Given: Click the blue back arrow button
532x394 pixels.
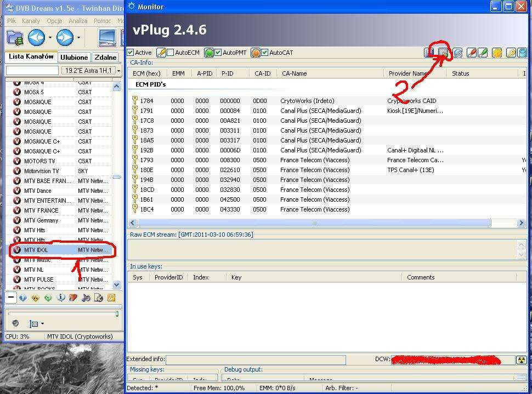Looking at the screenshot, I should (x=36, y=38).
